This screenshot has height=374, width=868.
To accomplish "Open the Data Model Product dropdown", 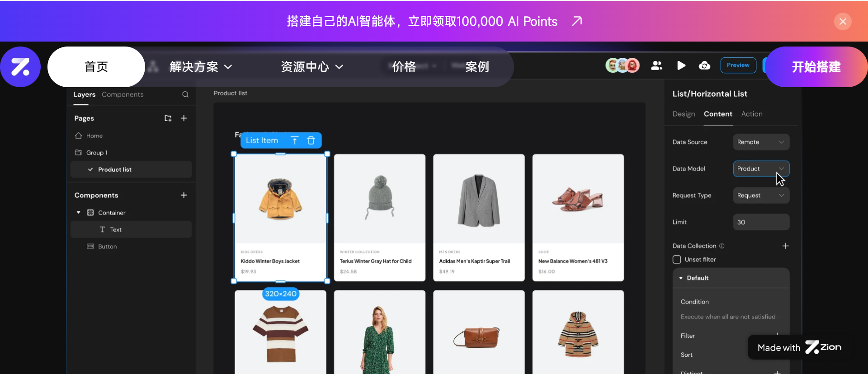I will 761,168.
